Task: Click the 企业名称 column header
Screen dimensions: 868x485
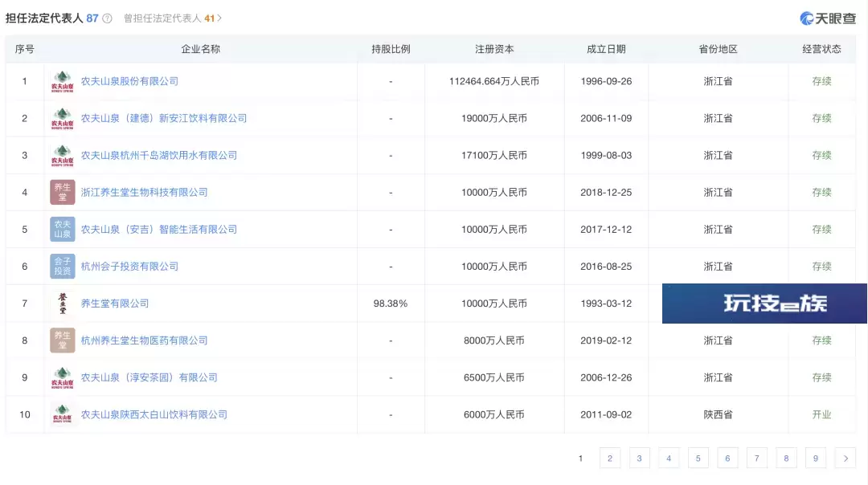Action: pos(200,49)
